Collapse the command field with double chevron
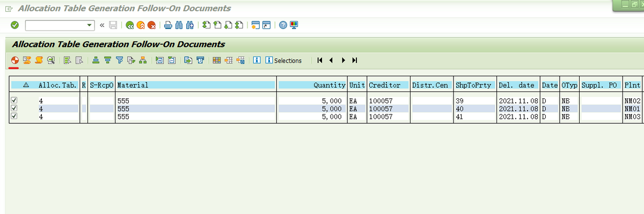 point(102,25)
